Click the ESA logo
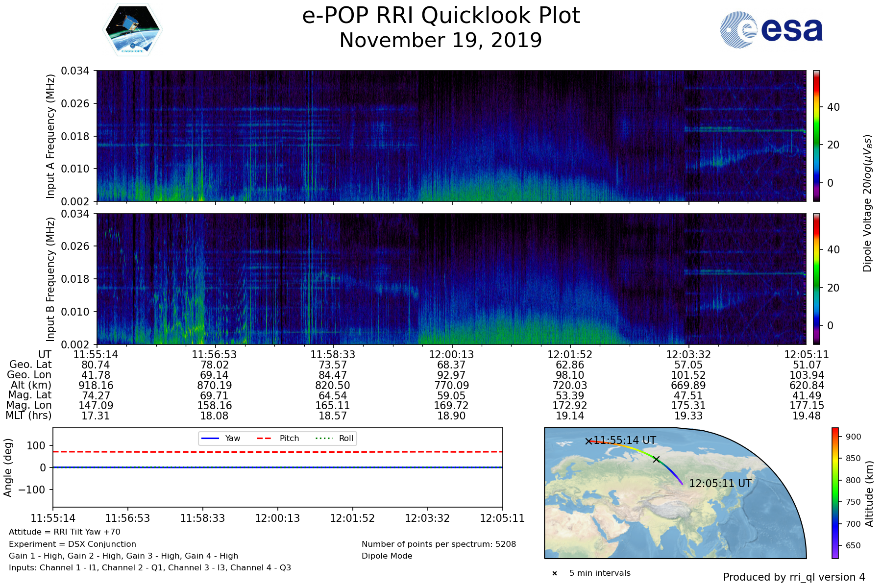 [x=771, y=30]
